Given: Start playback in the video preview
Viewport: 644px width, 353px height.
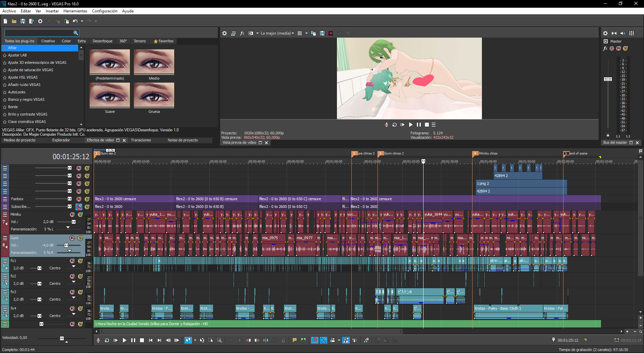Looking at the screenshot, I should pos(411,125).
